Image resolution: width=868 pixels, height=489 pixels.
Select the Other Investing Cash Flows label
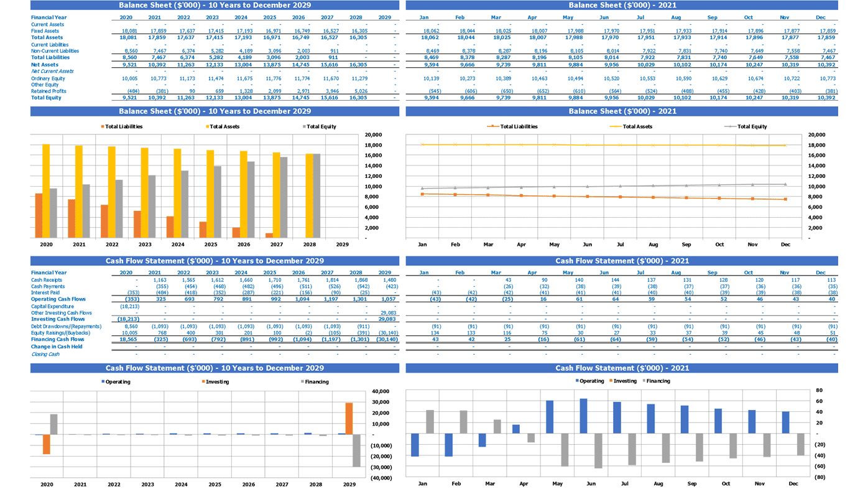point(62,313)
